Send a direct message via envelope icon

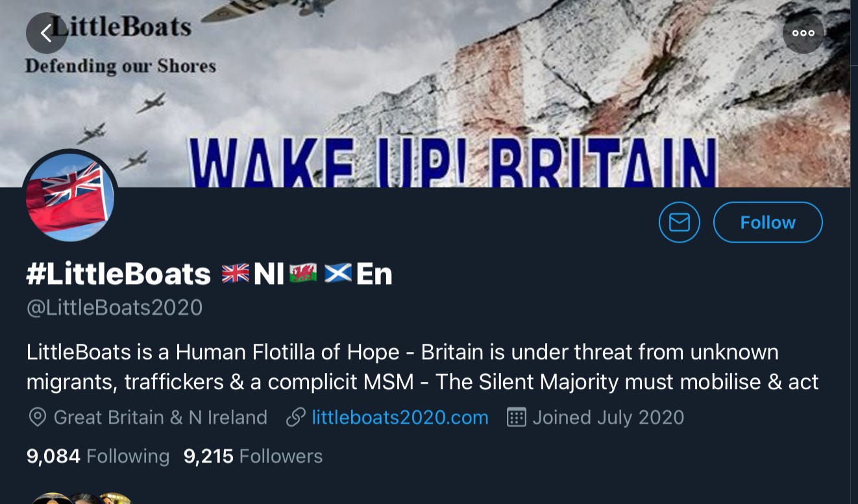pyautogui.click(x=680, y=222)
